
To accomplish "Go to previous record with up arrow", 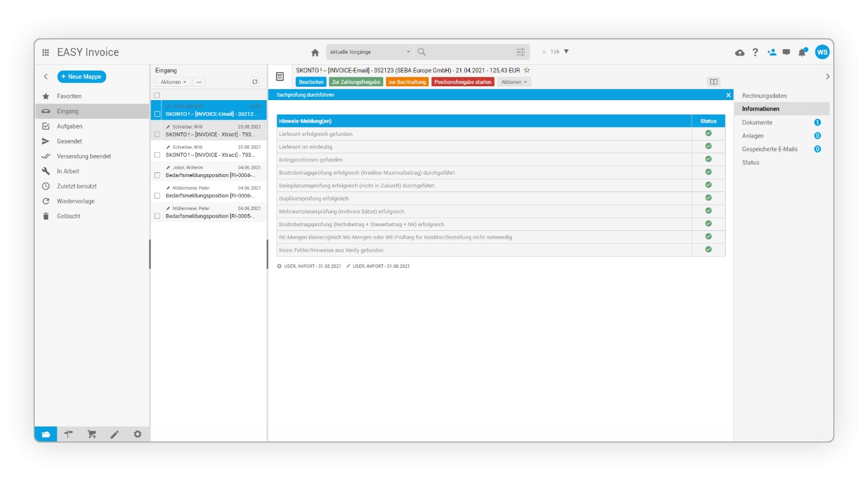I will click(544, 51).
